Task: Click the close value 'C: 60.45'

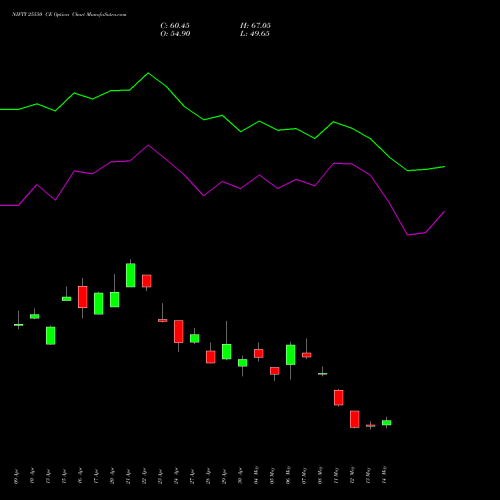Action: click(175, 26)
